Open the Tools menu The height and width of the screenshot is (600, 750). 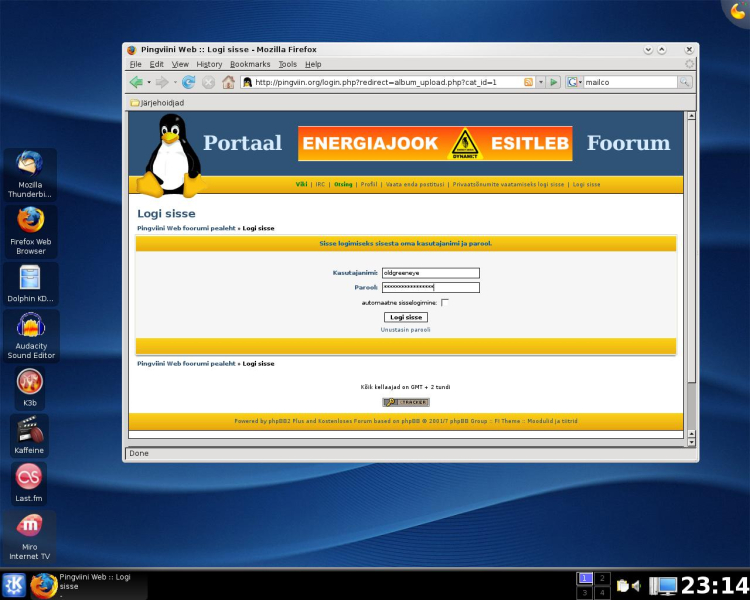(287, 64)
